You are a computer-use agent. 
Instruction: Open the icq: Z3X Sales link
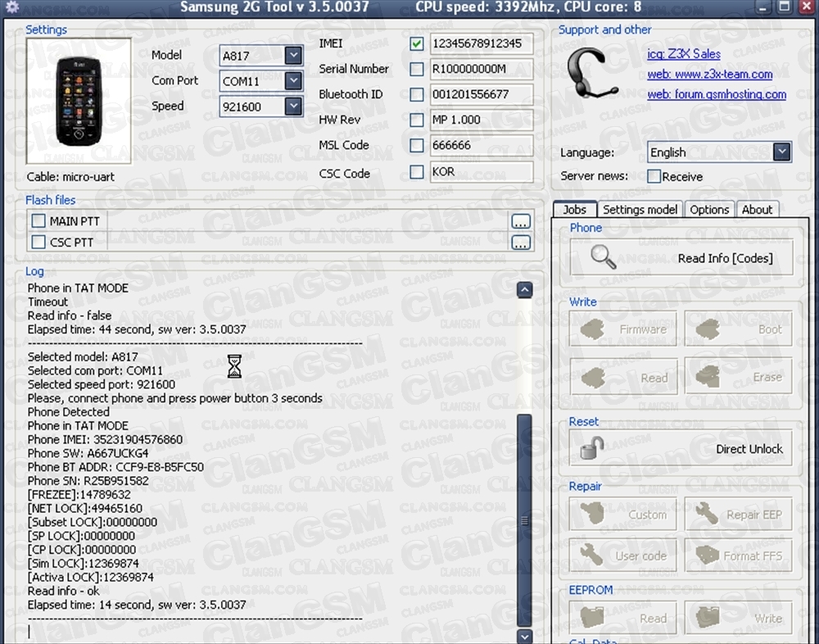tap(684, 54)
